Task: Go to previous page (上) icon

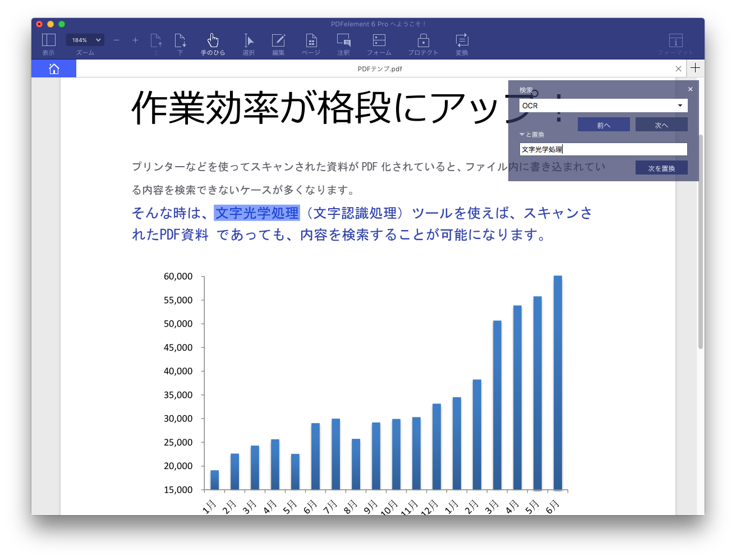Action: pyautogui.click(x=157, y=40)
